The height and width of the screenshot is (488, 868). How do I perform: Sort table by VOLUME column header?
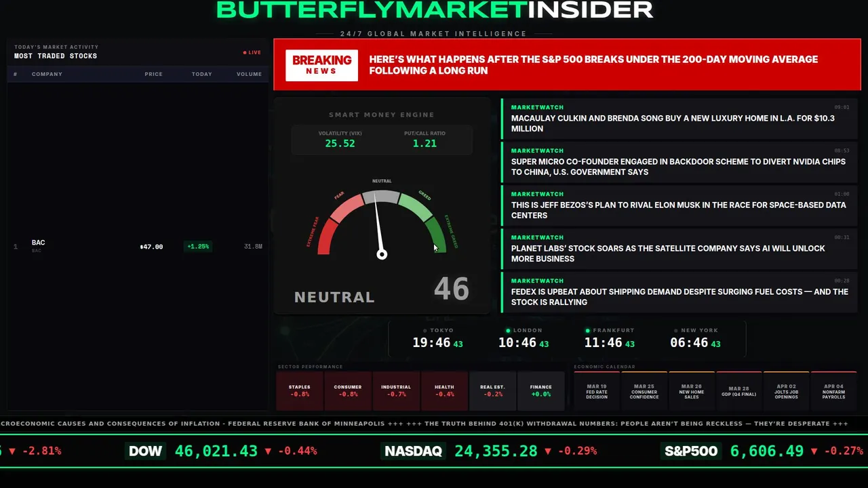(x=249, y=74)
